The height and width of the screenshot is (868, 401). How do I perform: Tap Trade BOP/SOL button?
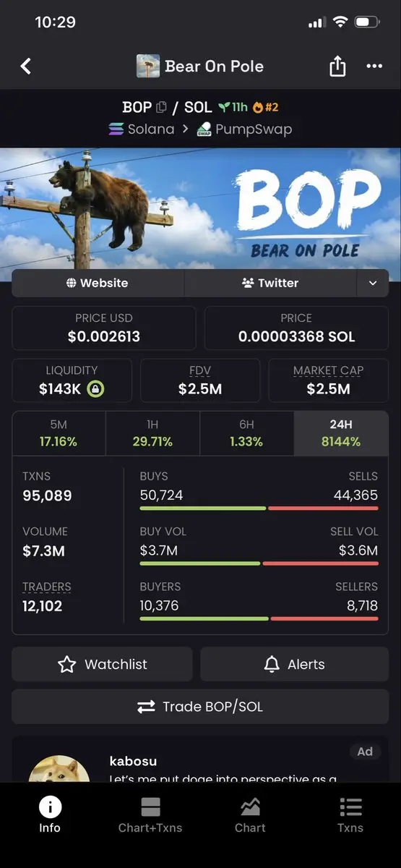[200, 707]
